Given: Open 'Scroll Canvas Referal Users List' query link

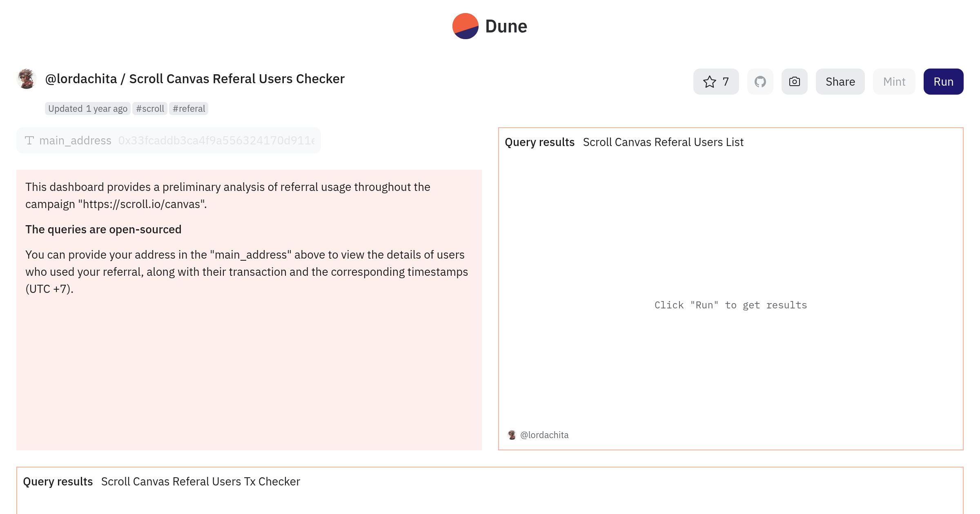Looking at the screenshot, I should pyautogui.click(x=663, y=142).
